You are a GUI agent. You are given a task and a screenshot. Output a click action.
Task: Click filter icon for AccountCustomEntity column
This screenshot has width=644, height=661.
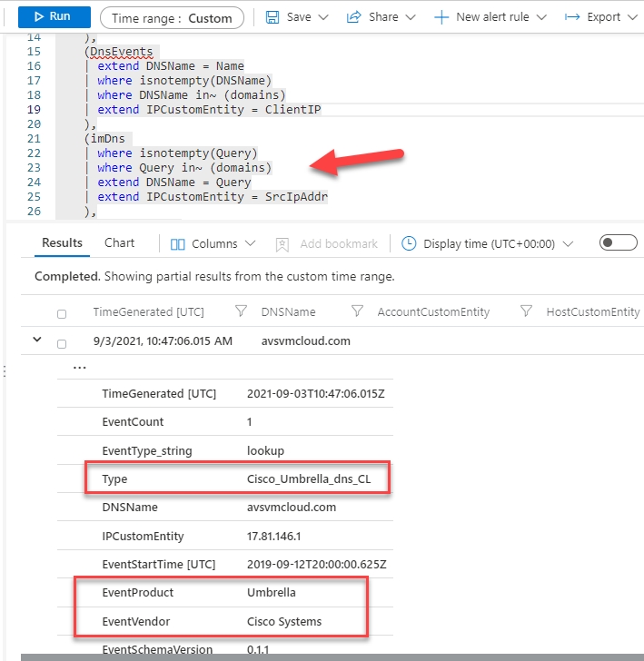526,311
